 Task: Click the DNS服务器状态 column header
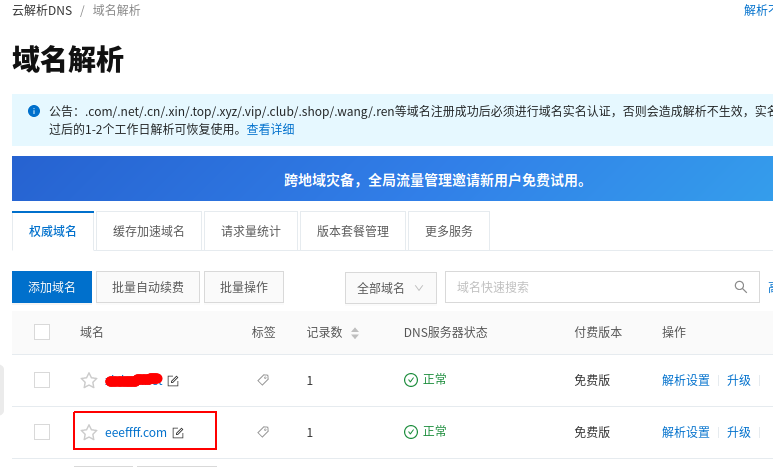point(446,332)
